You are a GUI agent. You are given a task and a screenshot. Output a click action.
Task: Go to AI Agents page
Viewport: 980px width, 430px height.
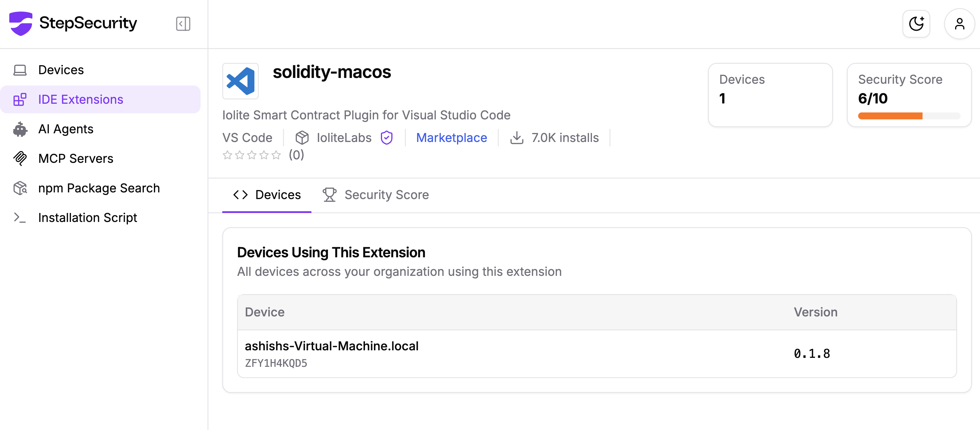click(65, 129)
